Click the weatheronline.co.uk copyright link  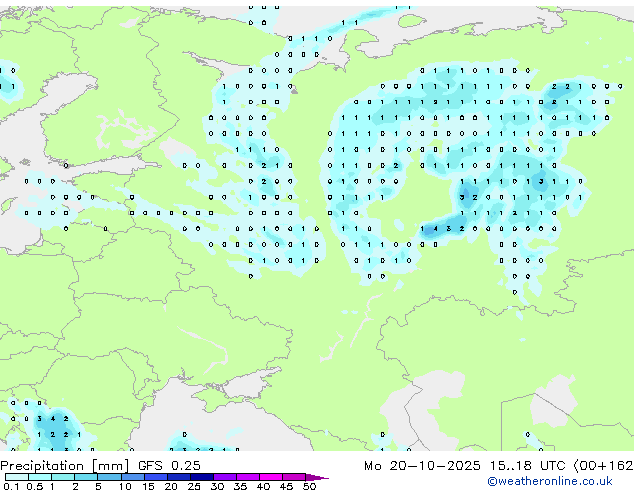point(550,481)
